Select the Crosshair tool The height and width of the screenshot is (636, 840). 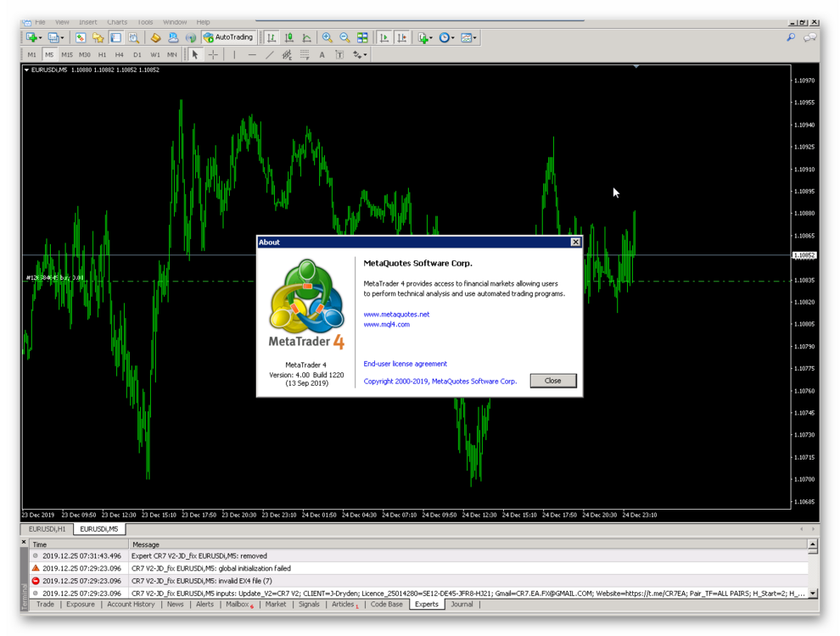tap(213, 54)
